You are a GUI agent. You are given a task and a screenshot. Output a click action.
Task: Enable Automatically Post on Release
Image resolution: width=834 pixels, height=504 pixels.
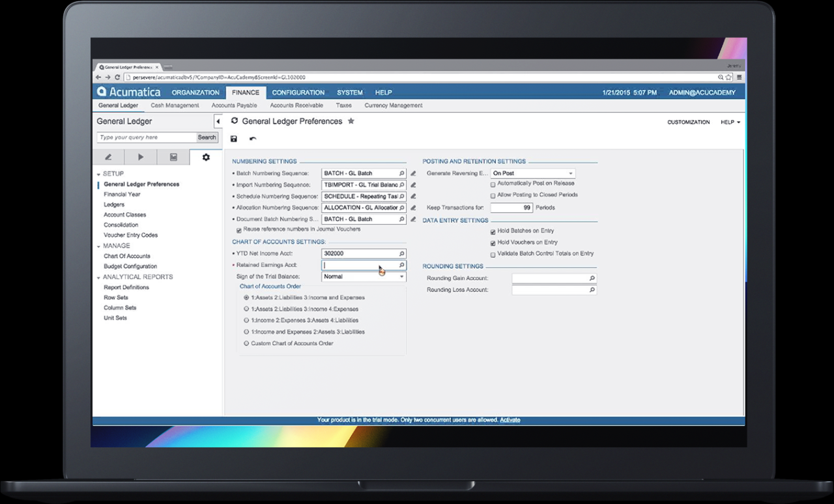coord(493,184)
